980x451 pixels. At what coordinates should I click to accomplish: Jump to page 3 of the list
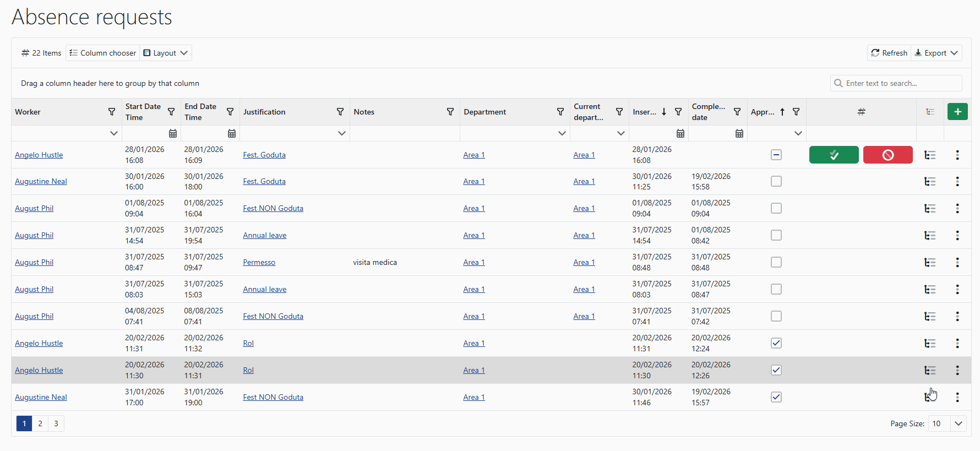click(56, 423)
